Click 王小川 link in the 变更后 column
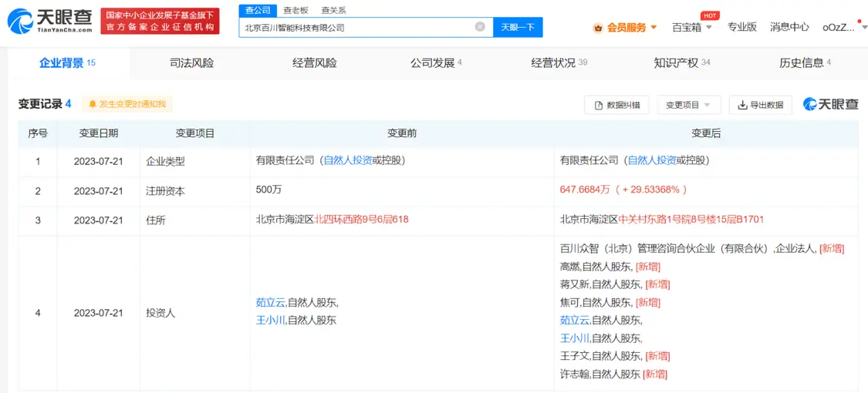 click(x=575, y=338)
